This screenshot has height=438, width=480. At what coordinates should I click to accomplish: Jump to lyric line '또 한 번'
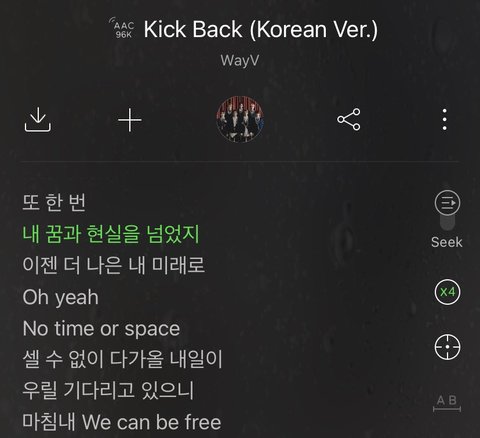pyautogui.click(x=54, y=202)
